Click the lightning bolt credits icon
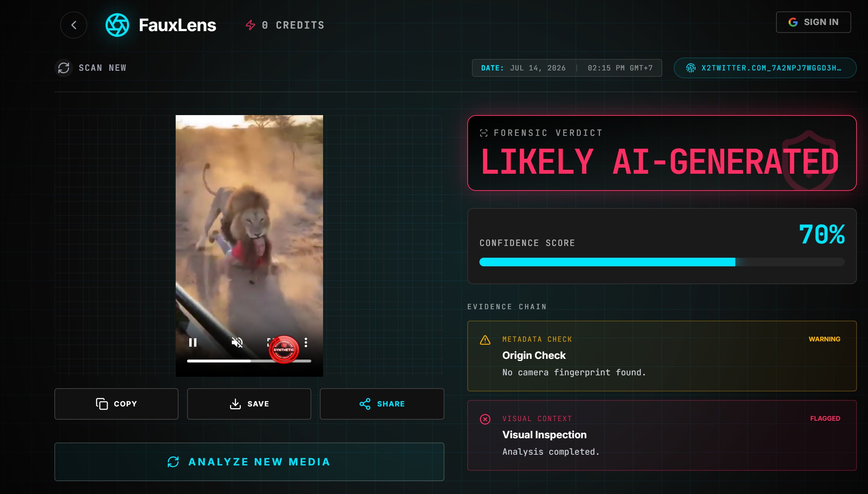This screenshot has height=494, width=868. pyautogui.click(x=250, y=25)
